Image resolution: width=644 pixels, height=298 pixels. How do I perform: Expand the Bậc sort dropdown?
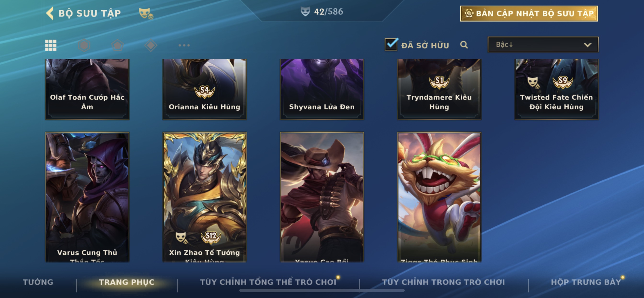tap(543, 45)
